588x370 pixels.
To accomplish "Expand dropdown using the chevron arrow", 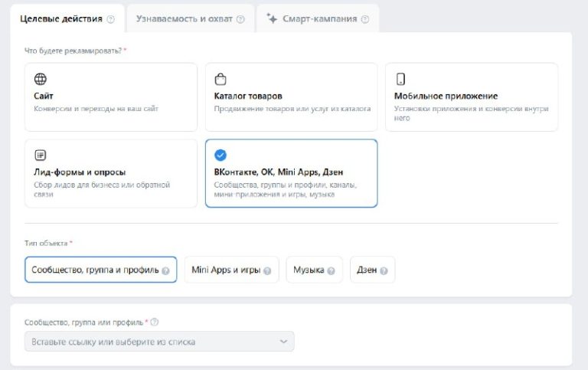I will (x=283, y=342).
